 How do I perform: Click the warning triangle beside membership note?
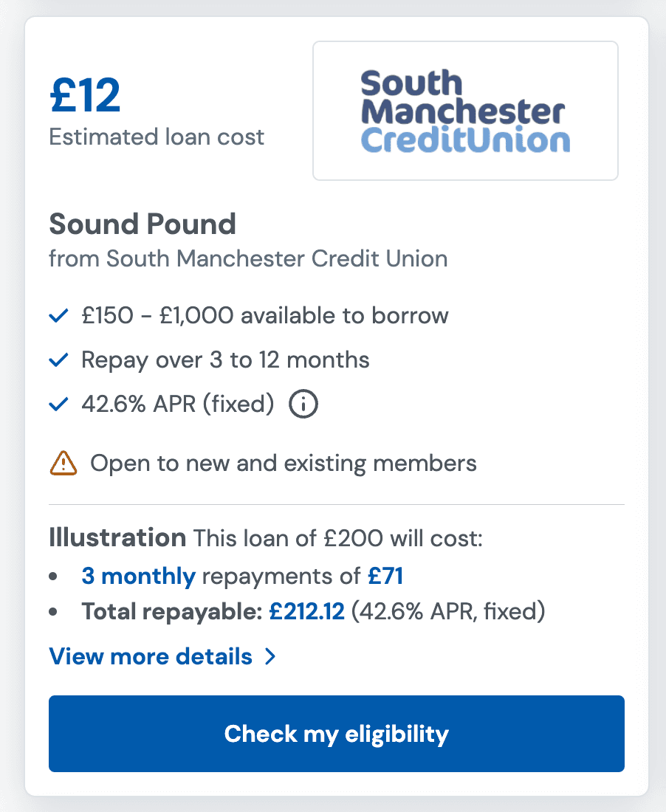click(x=63, y=462)
